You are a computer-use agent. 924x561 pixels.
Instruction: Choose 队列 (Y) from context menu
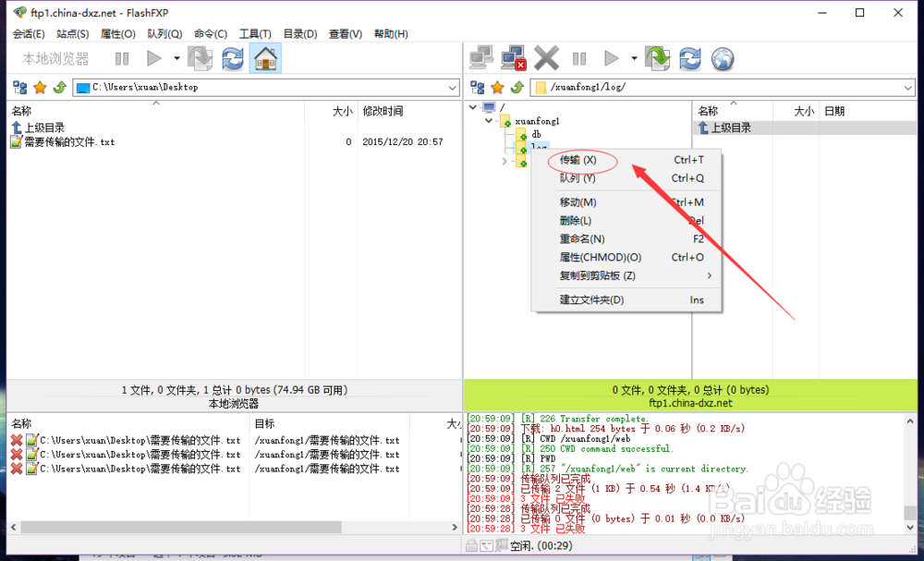[x=626, y=178]
